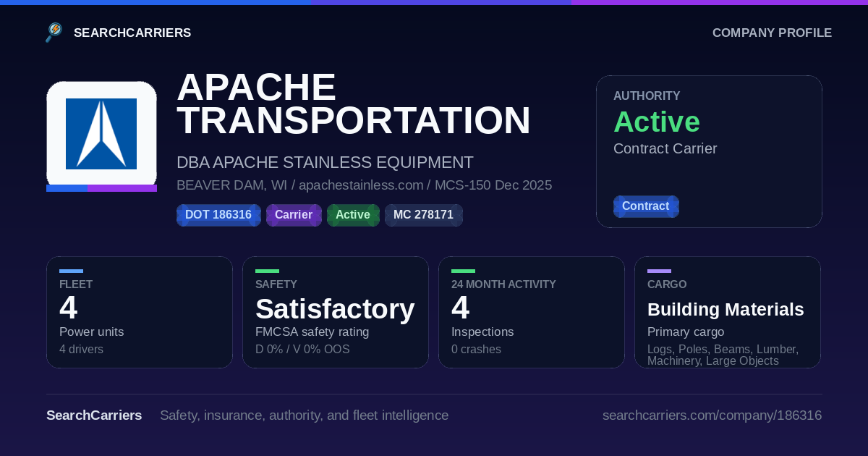Screen dimensions: 868x456
Task: Click the Building Materials cargo value
Action: click(x=726, y=310)
